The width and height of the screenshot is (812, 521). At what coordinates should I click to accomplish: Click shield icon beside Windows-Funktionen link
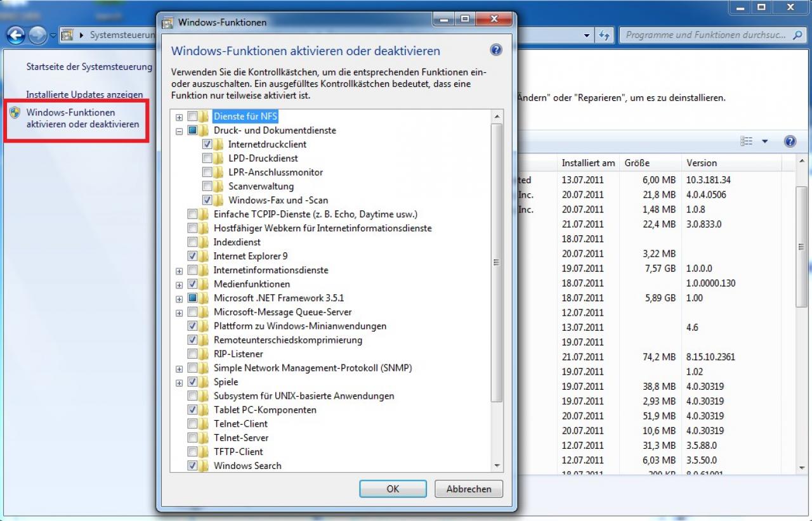[15, 113]
